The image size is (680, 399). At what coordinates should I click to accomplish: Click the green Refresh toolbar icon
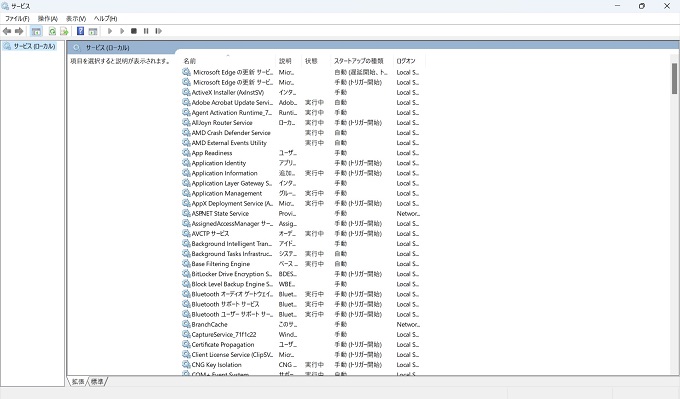[x=52, y=31]
